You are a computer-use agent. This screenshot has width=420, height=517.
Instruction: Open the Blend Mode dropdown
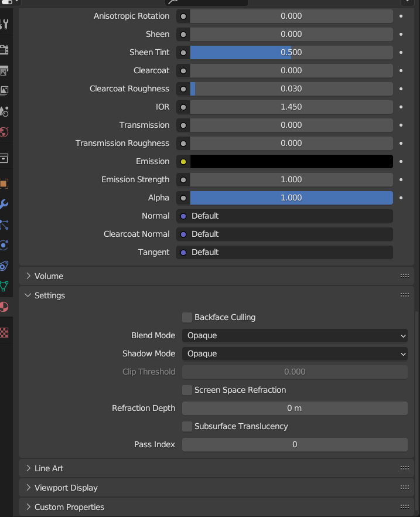pyautogui.click(x=295, y=336)
